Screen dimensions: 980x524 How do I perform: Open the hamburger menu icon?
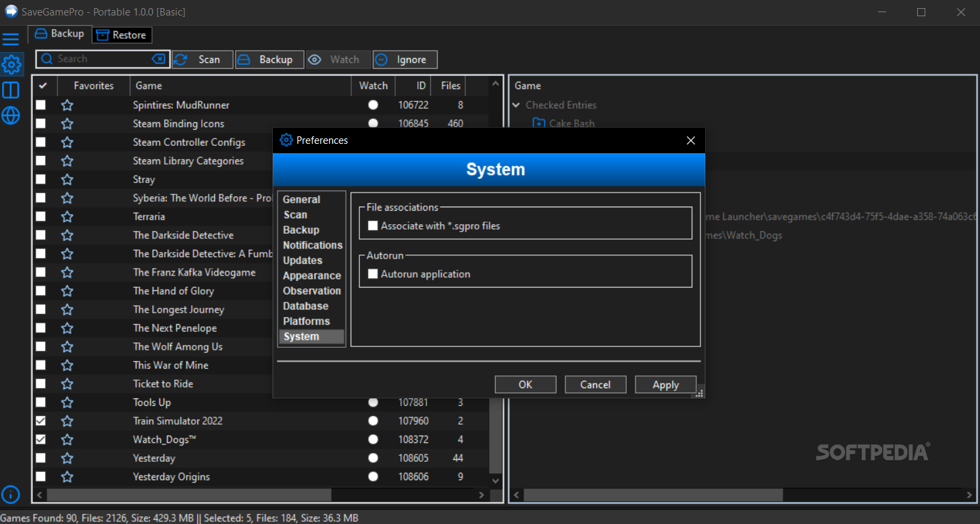pyautogui.click(x=11, y=39)
